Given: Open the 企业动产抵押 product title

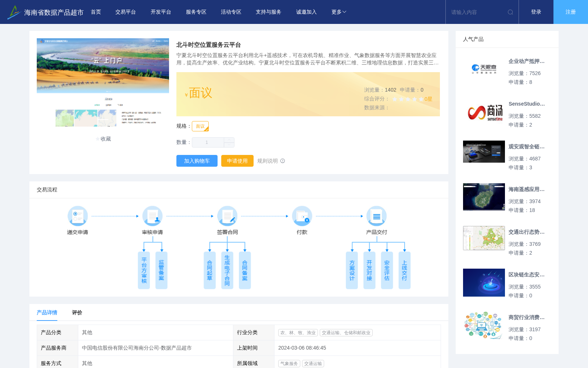Looking at the screenshot, I should [527, 61].
